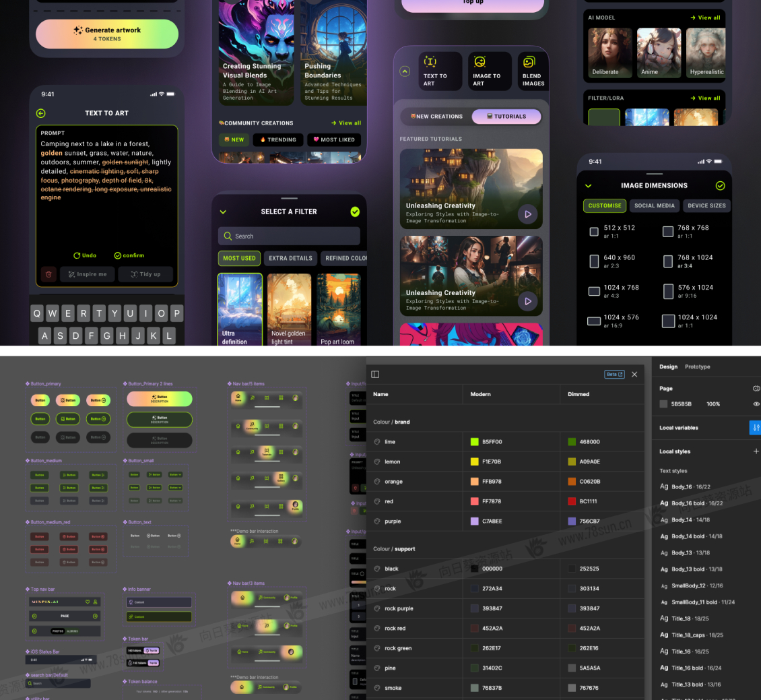Collapse the creation tools with the up chevron
761x700 pixels.
[405, 71]
